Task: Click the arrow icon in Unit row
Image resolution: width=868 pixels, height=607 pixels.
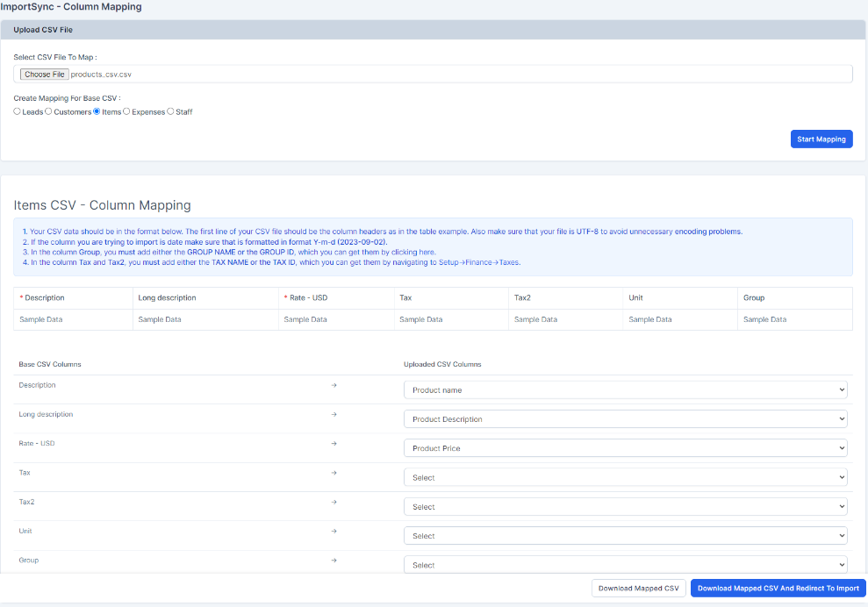Action: (334, 531)
